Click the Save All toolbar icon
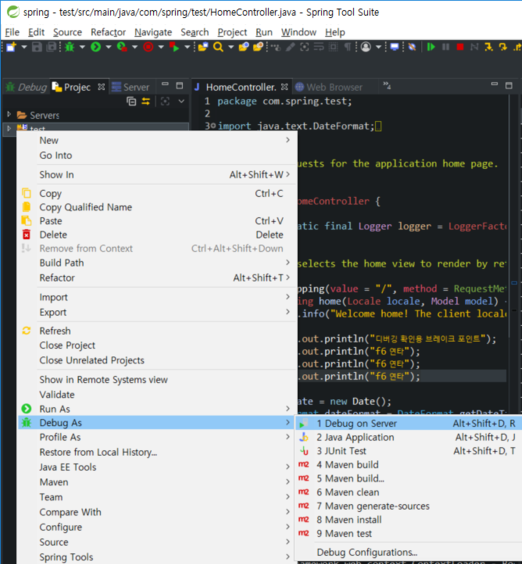This screenshot has width=522, height=564. [51, 47]
